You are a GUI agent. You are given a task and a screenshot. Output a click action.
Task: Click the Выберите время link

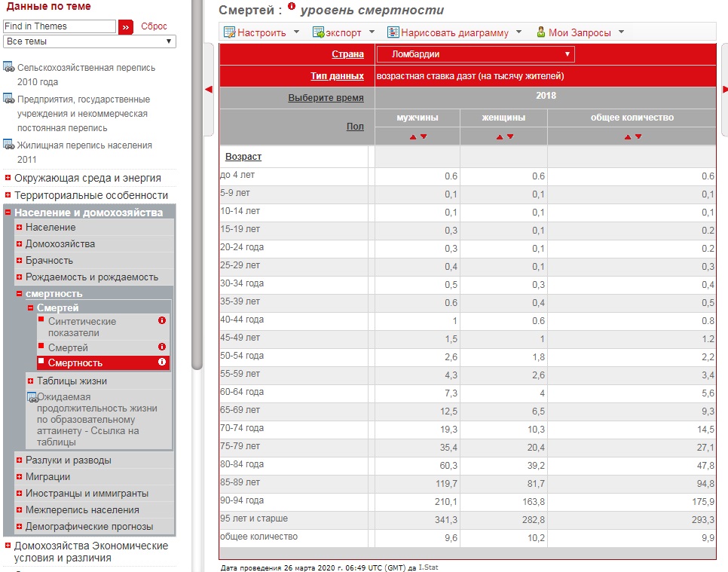pyautogui.click(x=326, y=98)
